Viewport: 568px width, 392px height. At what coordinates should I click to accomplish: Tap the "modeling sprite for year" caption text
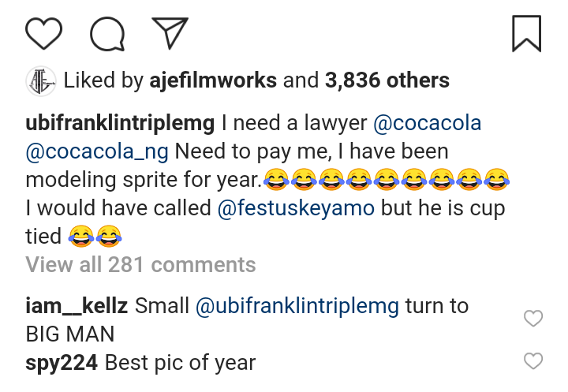click(x=142, y=180)
